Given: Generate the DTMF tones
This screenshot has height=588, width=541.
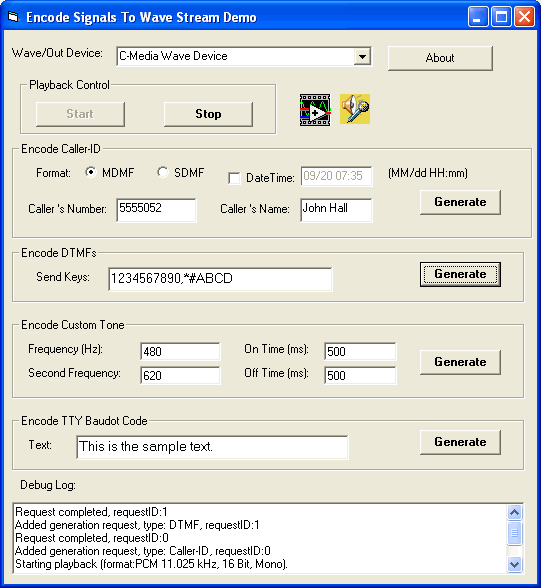Looking at the screenshot, I should 460,274.
